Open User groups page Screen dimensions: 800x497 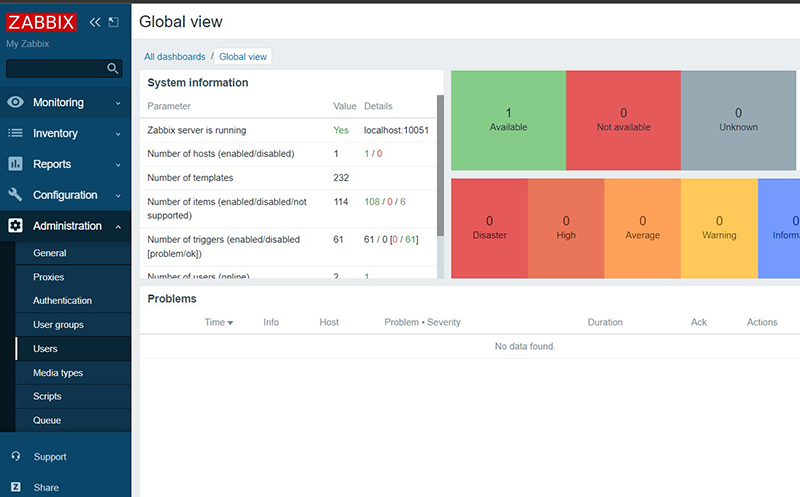[73, 325]
